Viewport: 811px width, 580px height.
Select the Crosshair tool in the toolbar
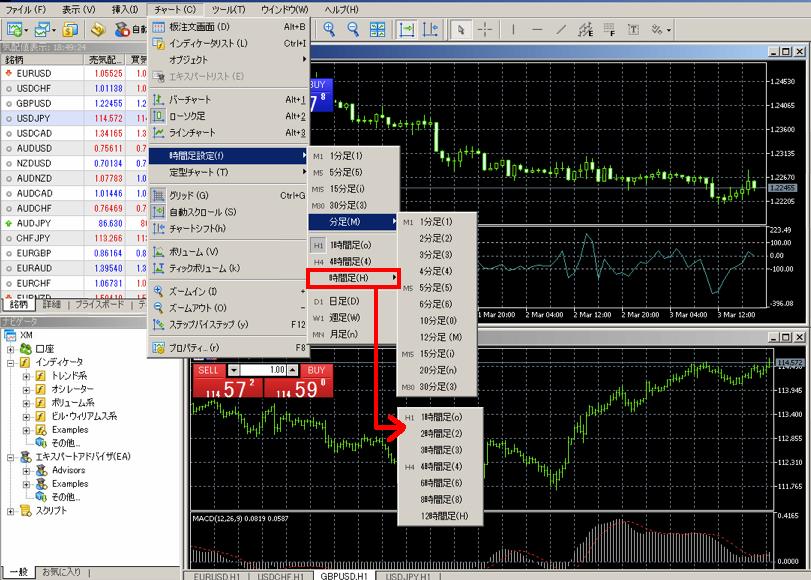click(x=485, y=29)
